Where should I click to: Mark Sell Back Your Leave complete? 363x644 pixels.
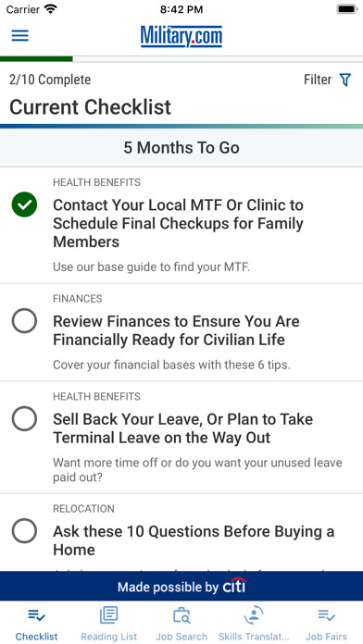click(24, 418)
